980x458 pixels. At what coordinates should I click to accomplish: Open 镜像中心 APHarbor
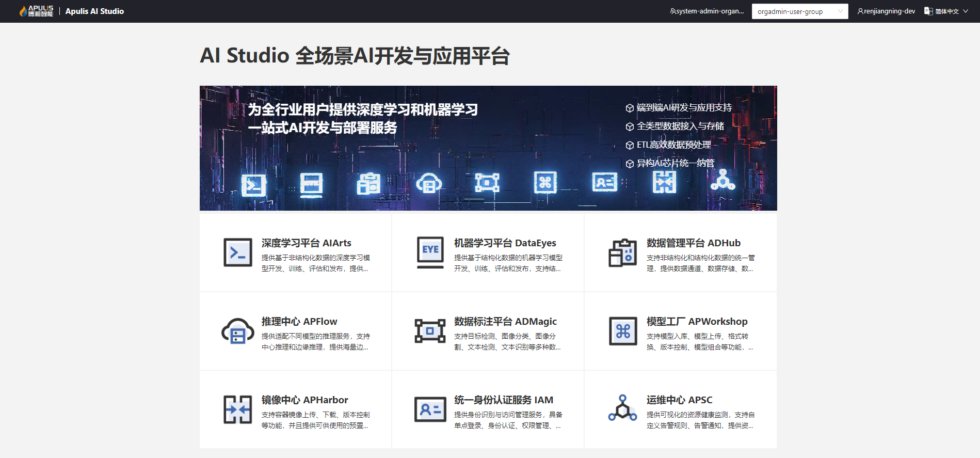coord(304,400)
